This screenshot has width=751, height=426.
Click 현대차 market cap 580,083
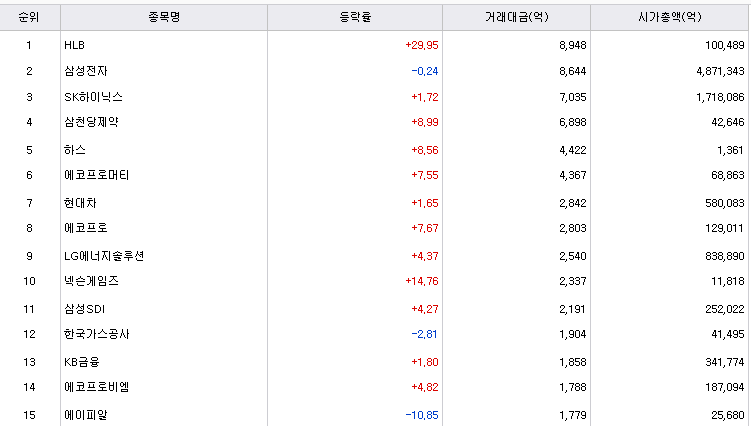725,203
